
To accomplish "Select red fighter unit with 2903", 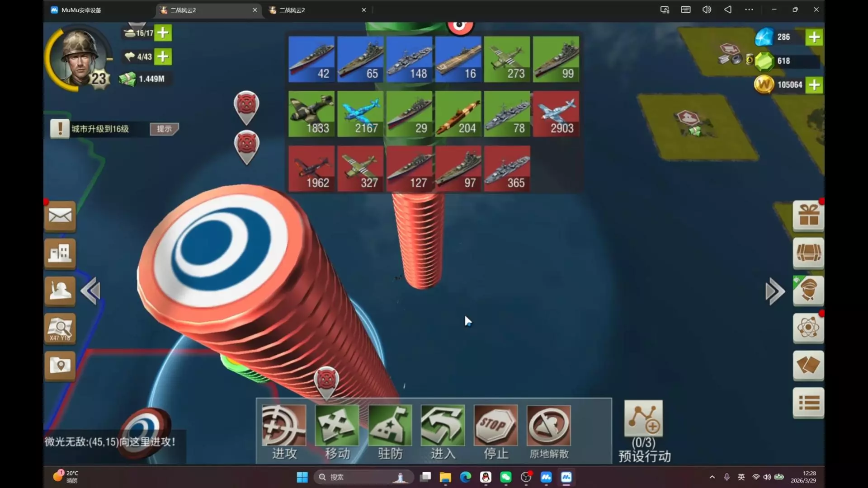I will 556,114.
